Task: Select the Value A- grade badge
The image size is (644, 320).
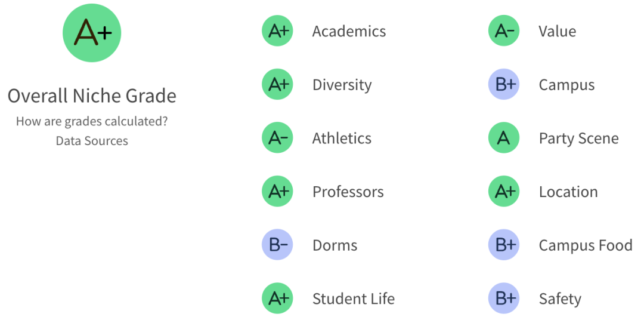Action: [x=503, y=31]
